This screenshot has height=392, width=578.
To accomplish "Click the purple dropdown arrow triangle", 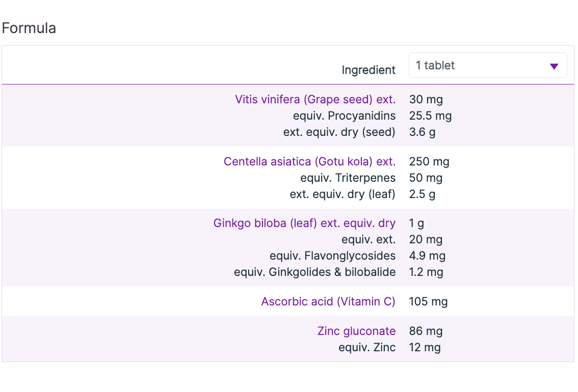I will pyautogui.click(x=554, y=66).
